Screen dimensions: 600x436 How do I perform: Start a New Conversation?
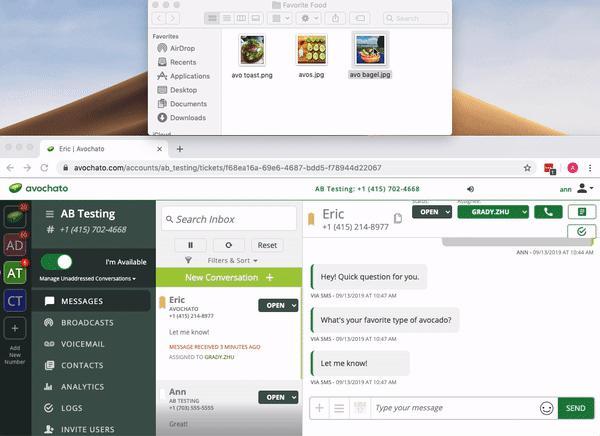[x=228, y=277]
